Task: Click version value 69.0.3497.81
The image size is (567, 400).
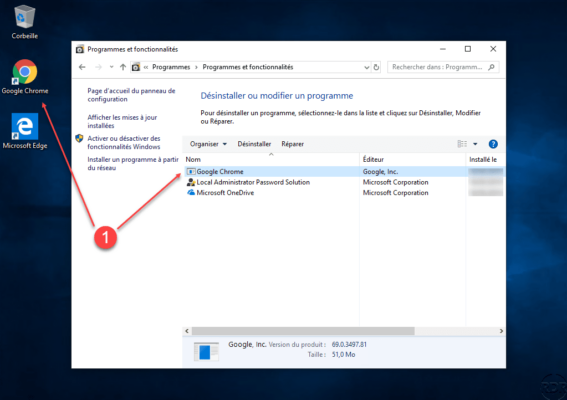Action: [x=349, y=344]
